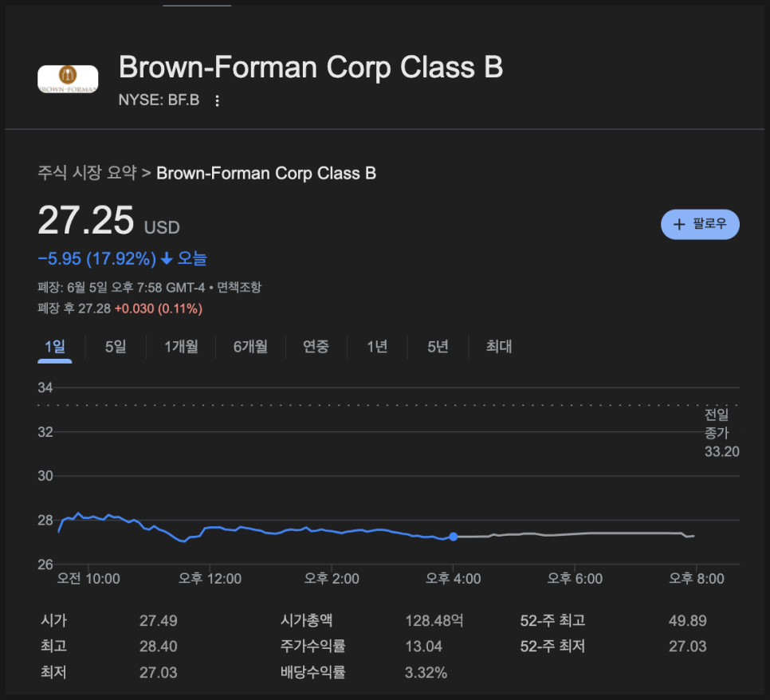Viewport: 770px width, 700px height.
Task: Click the gray after-hours line on chart
Action: tap(575, 534)
